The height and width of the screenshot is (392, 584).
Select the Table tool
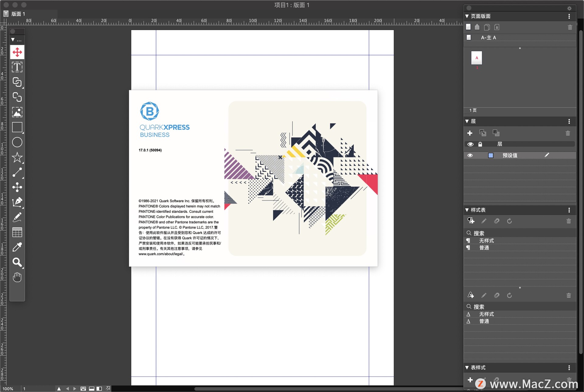(x=17, y=232)
